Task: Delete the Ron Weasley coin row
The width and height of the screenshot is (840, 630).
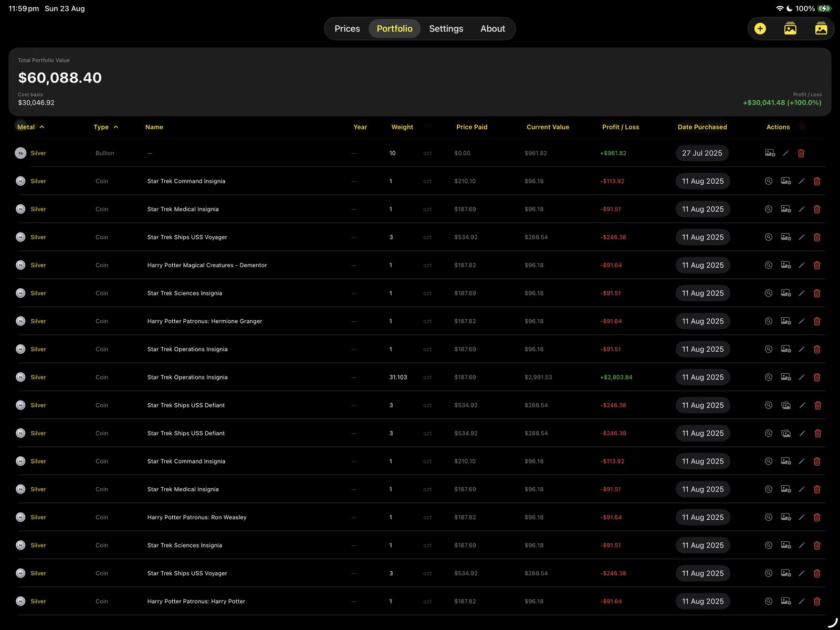Action: (817, 517)
